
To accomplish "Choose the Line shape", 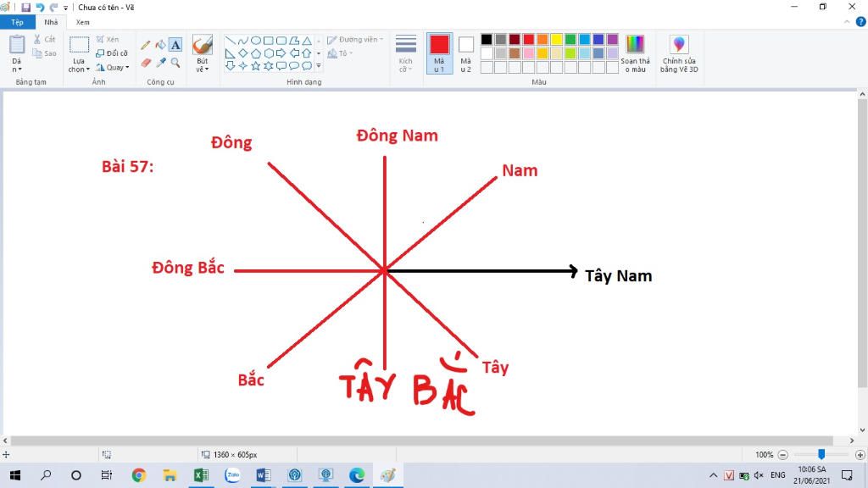I will click(230, 41).
